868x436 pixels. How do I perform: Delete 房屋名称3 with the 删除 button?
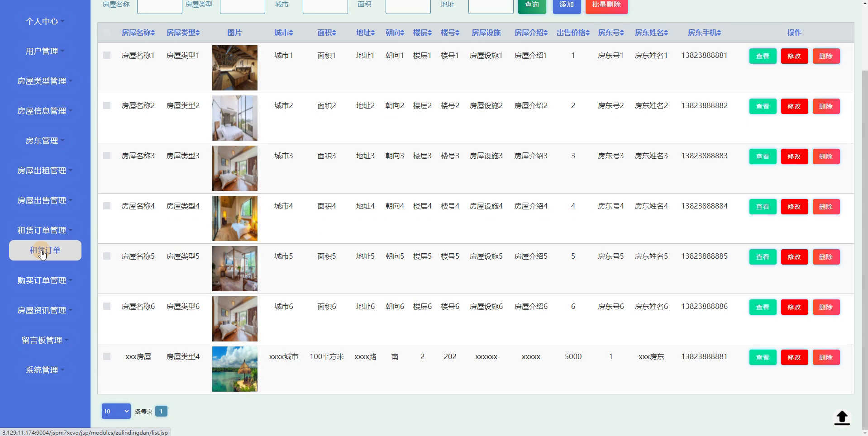click(826, 156)
